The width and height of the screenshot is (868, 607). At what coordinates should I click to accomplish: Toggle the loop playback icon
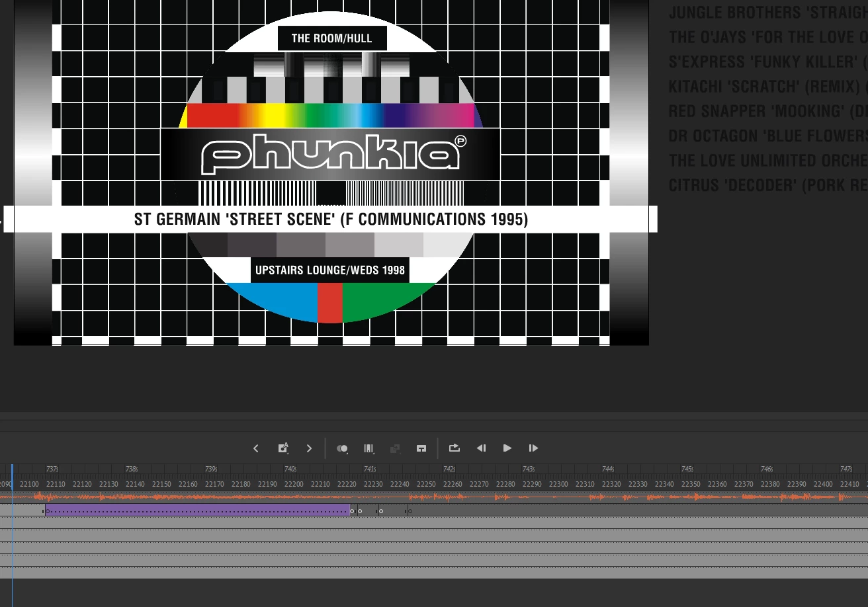point(455,448)
